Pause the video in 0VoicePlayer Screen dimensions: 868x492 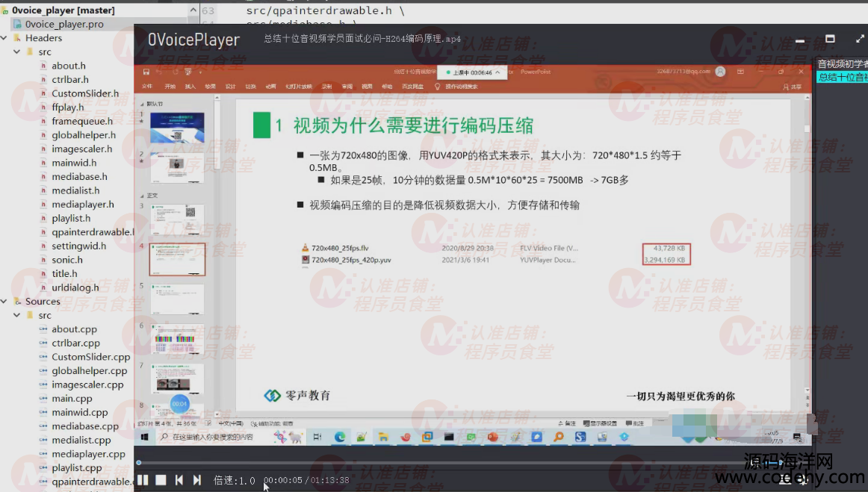(x=142, y=480)
